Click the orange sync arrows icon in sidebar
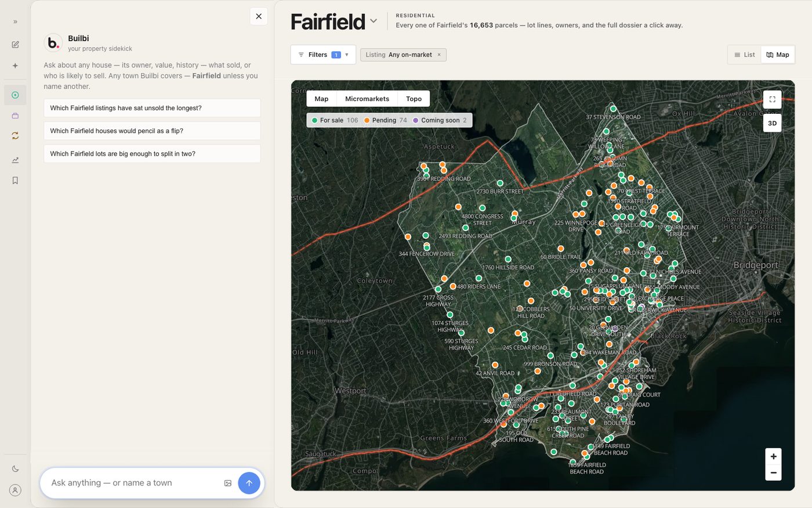This screenshot has height=508, width=812. tap(15, 135)
